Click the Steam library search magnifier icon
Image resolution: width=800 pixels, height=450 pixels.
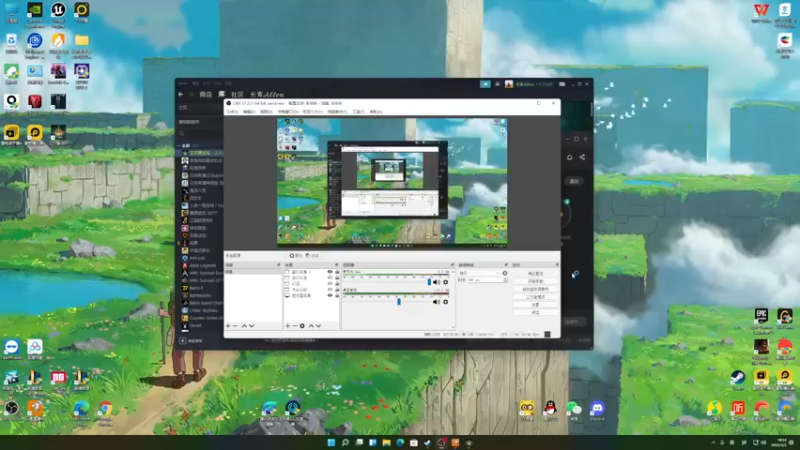tap(182, 134)
